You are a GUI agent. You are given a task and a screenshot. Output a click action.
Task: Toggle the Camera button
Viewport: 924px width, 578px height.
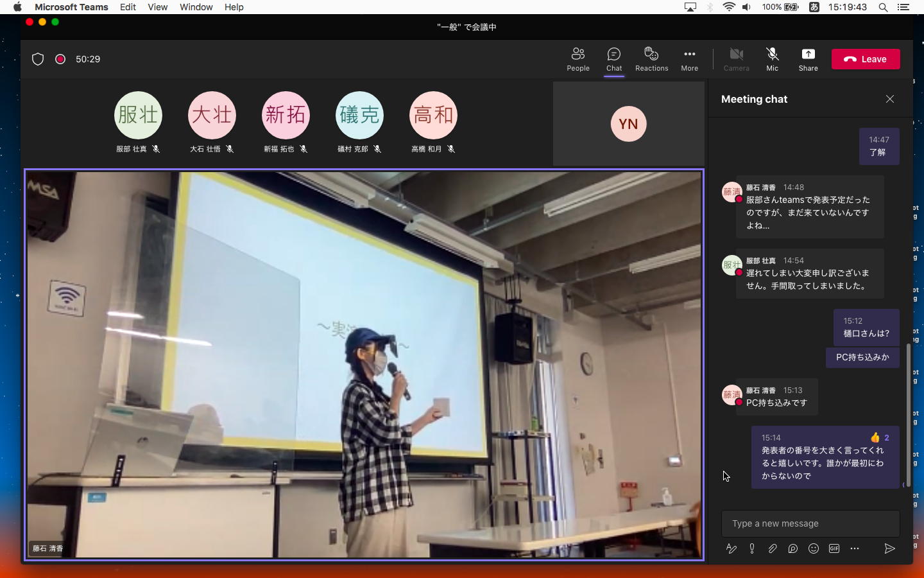(x=736, y=58)
